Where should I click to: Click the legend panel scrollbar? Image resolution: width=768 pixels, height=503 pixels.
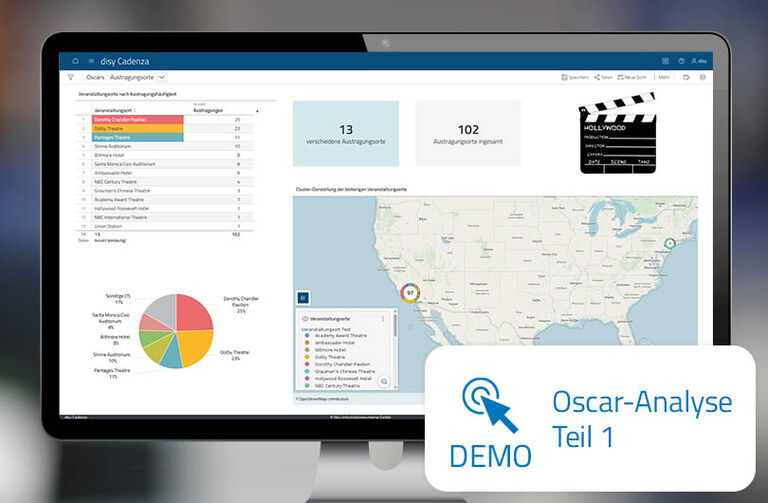(395, 324)
